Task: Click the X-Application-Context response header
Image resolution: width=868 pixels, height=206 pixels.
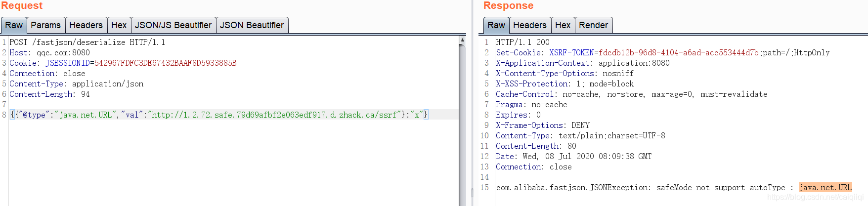Action: point(583,63)
